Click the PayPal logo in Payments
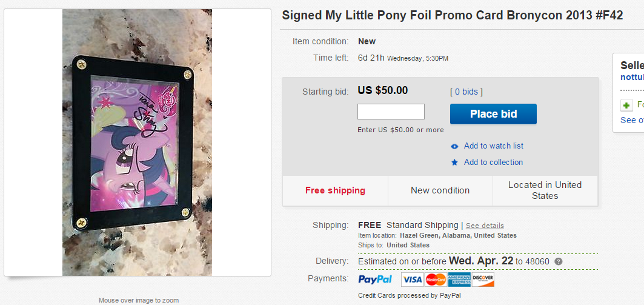The width and height of the screenshot is (644, 305). point(375,280)
